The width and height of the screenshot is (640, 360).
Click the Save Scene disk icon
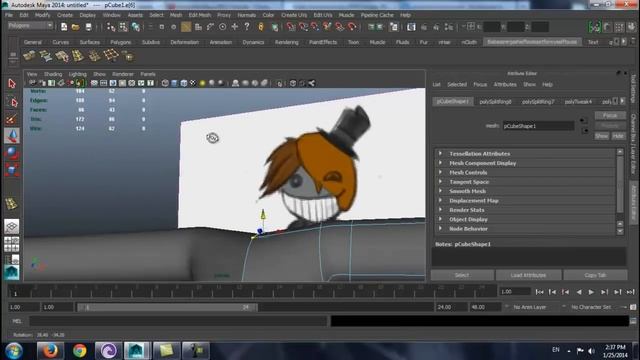click(88, 27)
